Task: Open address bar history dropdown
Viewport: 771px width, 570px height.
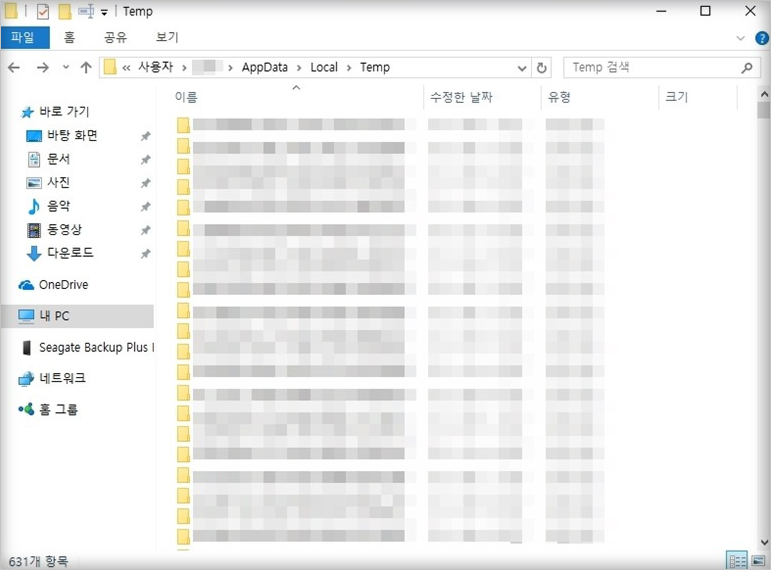Action: click(522, 68)
